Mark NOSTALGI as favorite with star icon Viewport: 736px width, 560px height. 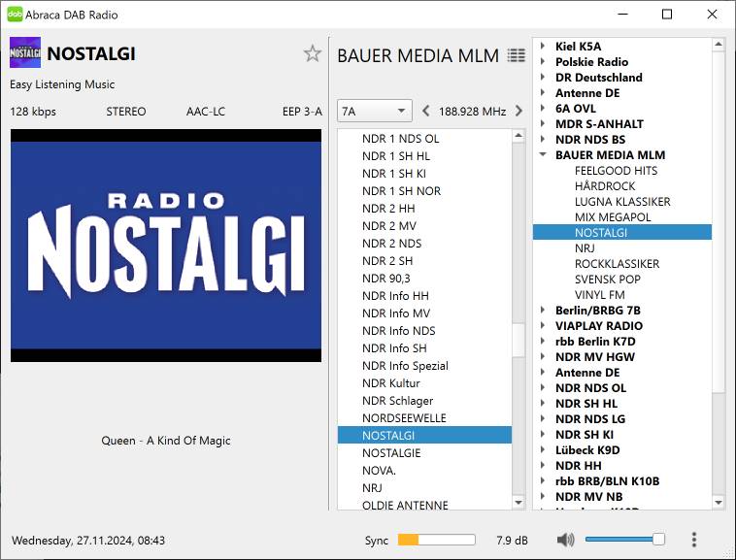tap(312, 53)
